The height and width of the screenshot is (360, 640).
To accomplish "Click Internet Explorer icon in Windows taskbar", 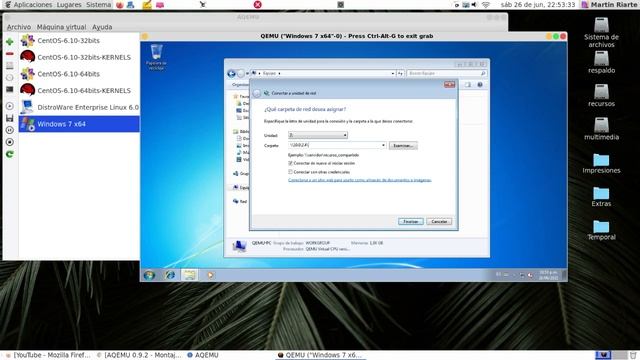I will [170, 275].
